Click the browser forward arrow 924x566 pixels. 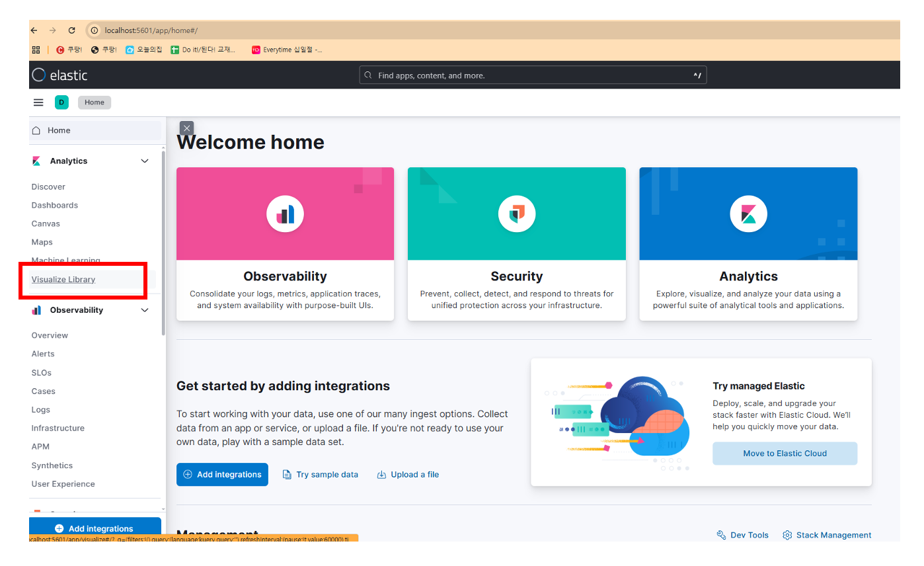click(x=53, y=30)
